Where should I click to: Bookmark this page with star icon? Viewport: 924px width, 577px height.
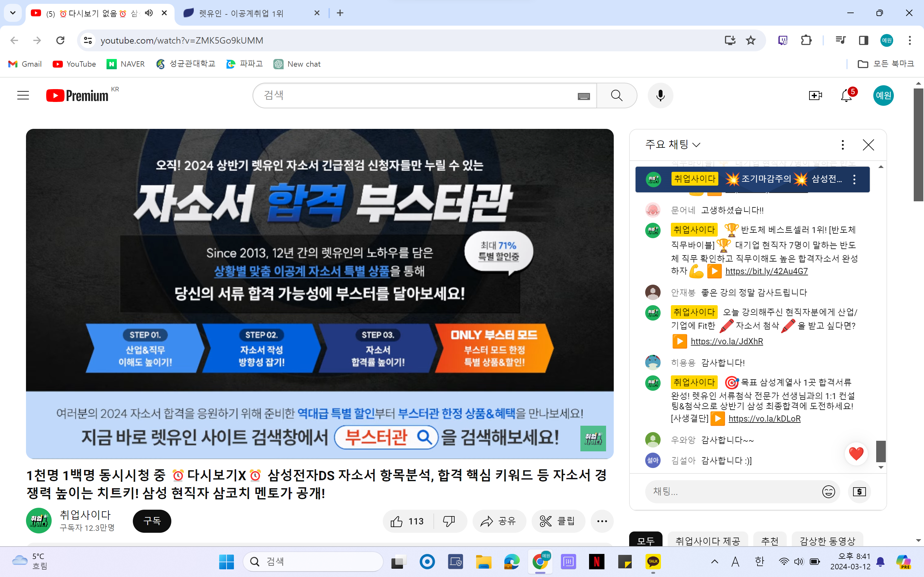point(750,40)
